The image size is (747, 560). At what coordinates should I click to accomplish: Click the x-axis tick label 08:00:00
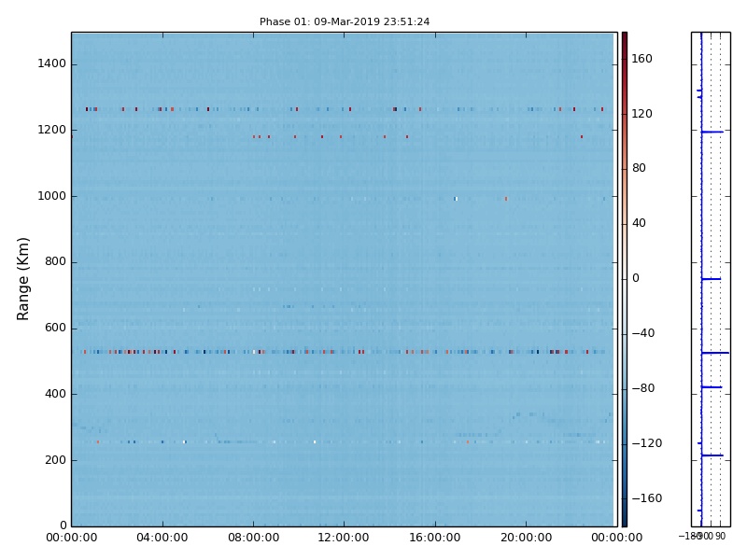point(253,538)
